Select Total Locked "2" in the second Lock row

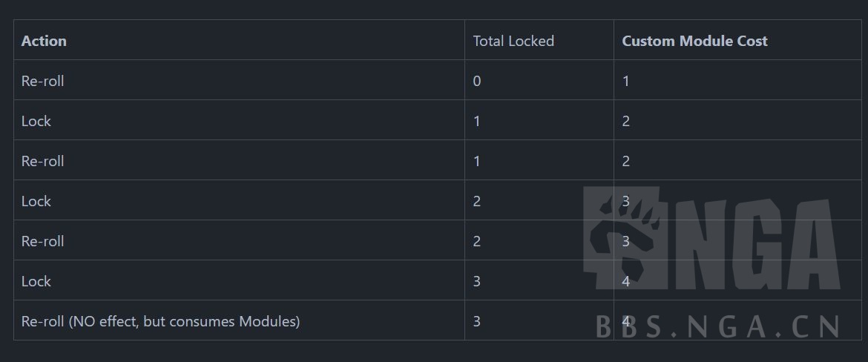pos(477,201)
